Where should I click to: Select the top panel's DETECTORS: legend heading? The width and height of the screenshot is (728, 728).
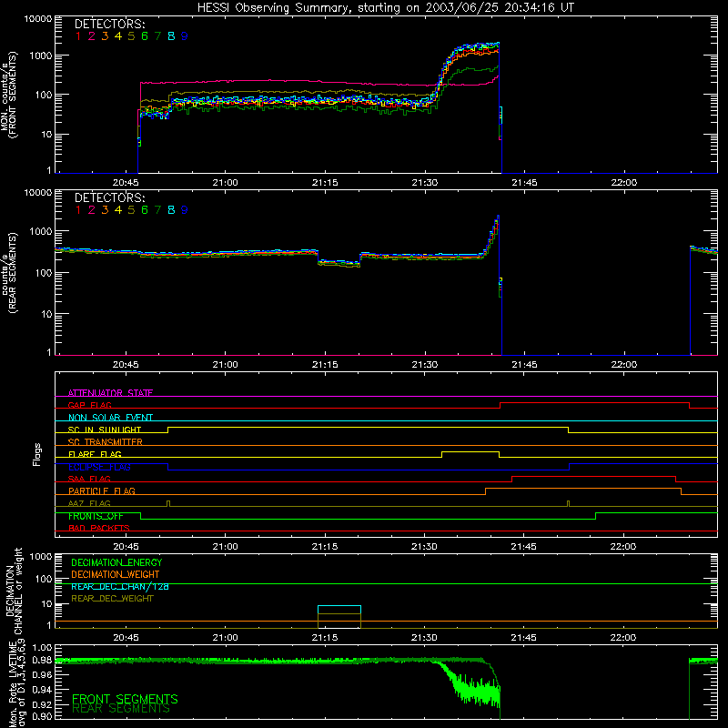109,25
